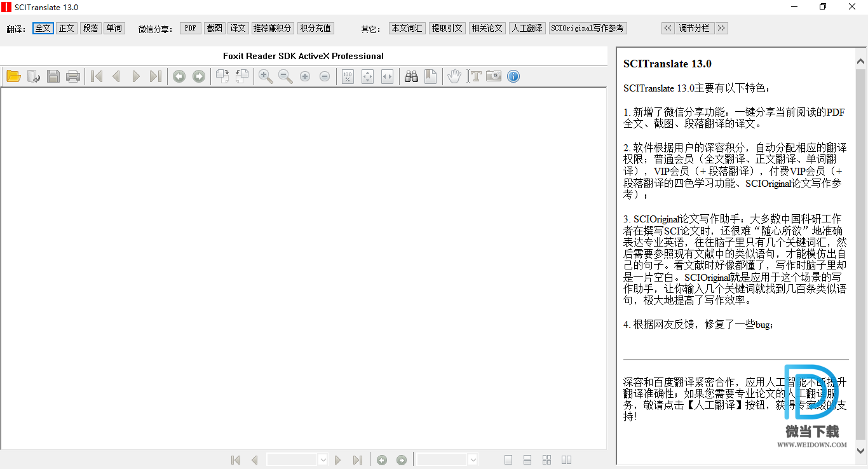Click the round minus zoom button
The width and height of the screenshot is (868, 469).
(x=325, y=76)
